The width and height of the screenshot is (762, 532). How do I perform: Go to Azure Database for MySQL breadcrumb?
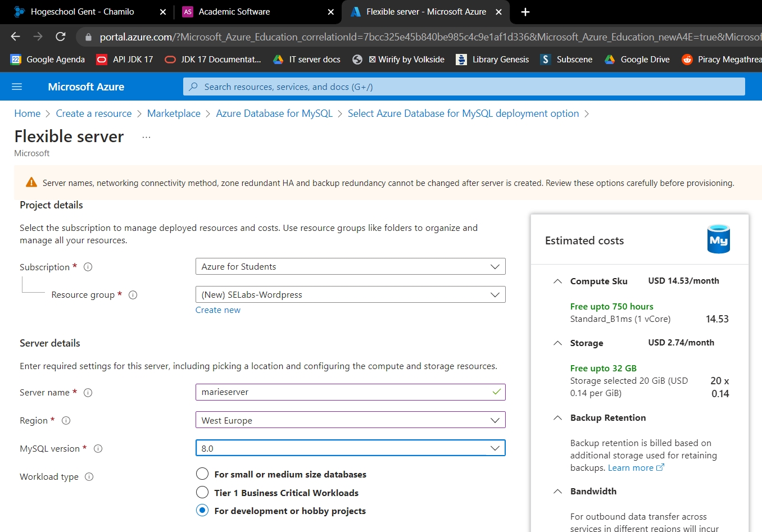coord(274,113)
